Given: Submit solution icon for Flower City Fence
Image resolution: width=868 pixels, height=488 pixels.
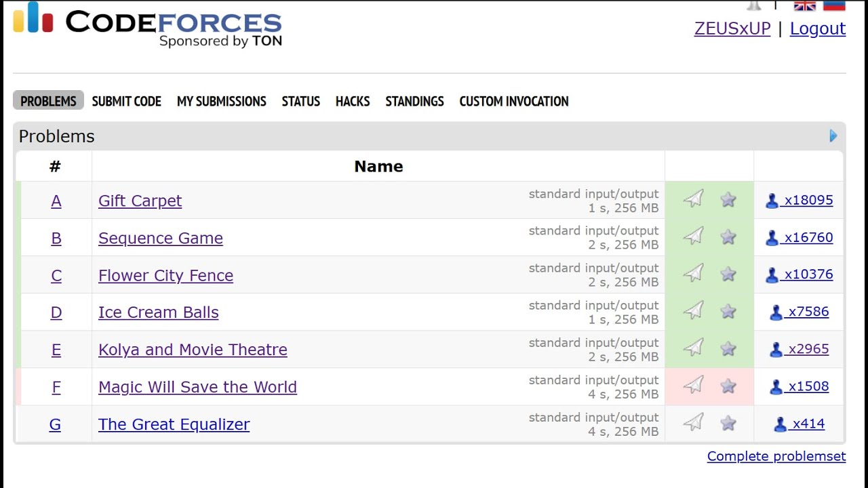Looking at the screenshot, I should (693, 273).
